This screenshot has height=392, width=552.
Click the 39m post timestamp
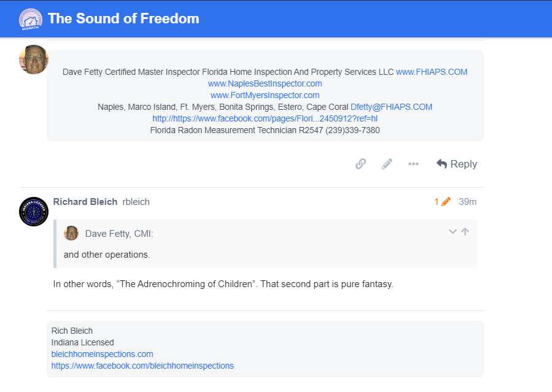467,202
